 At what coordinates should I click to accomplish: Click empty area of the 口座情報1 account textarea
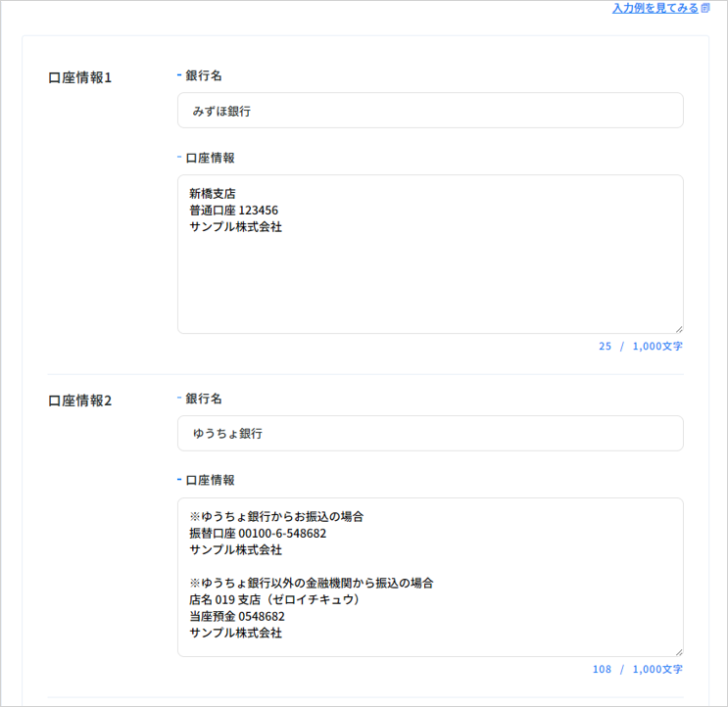click(429, 284)
